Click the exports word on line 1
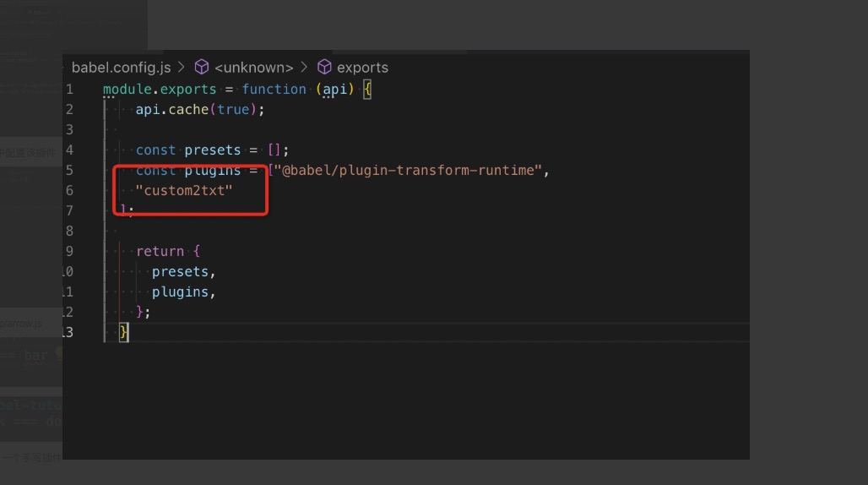Image resolution: width=868 pixels, height=485 pixels. (x=188, y=89)
